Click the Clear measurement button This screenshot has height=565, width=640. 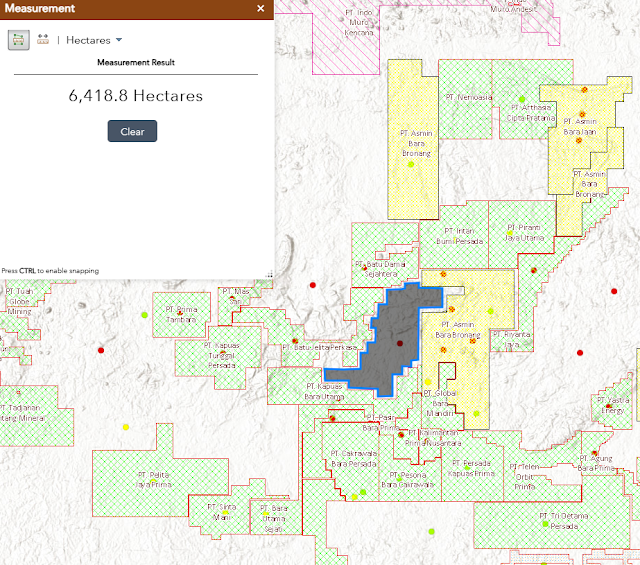pyautogui.click(x=132, y=131)
